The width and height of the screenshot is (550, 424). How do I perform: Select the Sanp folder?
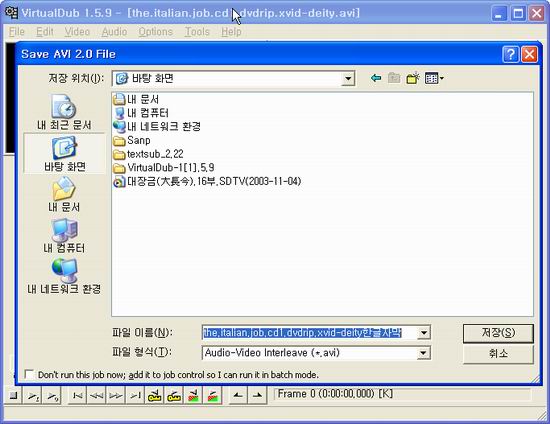click(132, 140)
